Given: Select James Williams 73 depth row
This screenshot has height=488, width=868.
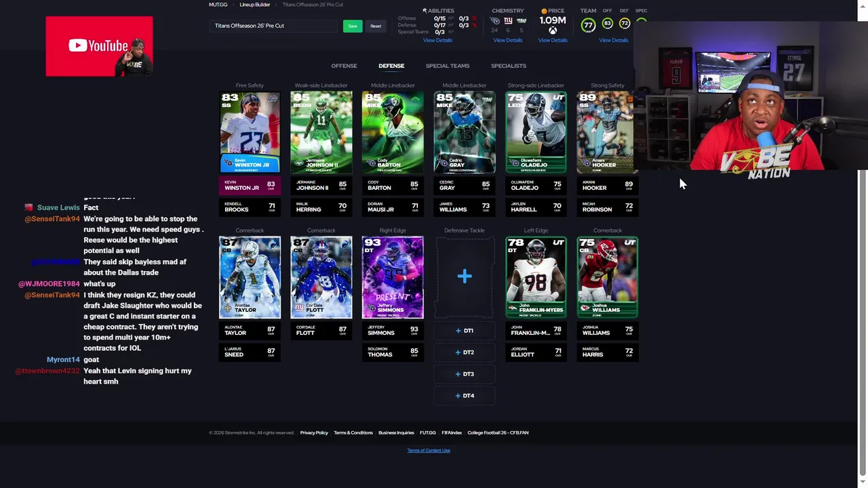Looking at the screenshot, I should [465, 207].
